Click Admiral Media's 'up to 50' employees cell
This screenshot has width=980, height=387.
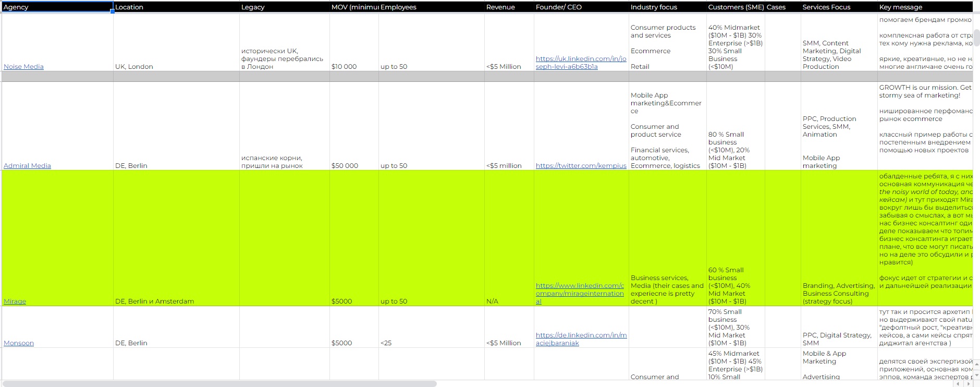pyautogui.click(x=432, y=126)
